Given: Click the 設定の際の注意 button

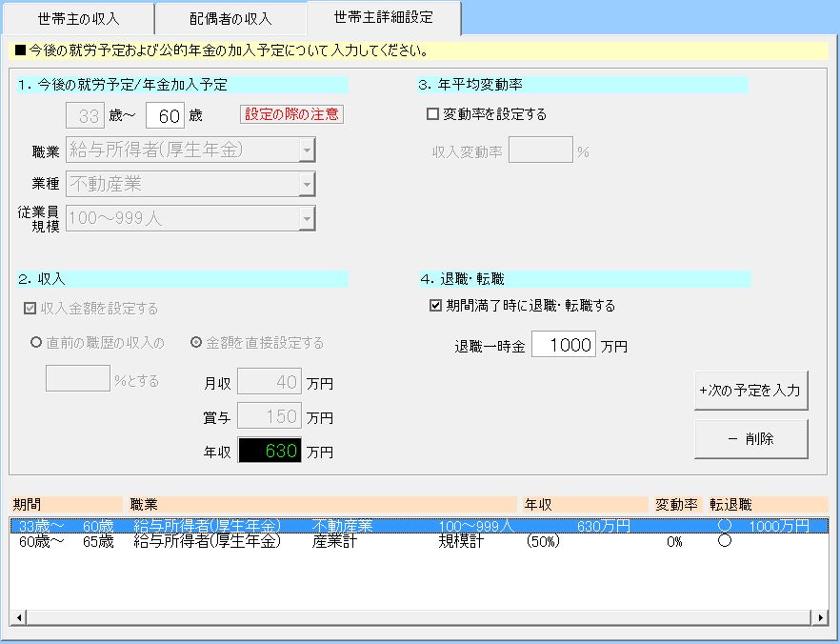Looking at the screenshot, I should pyautogui.click(x=291, y=114).
